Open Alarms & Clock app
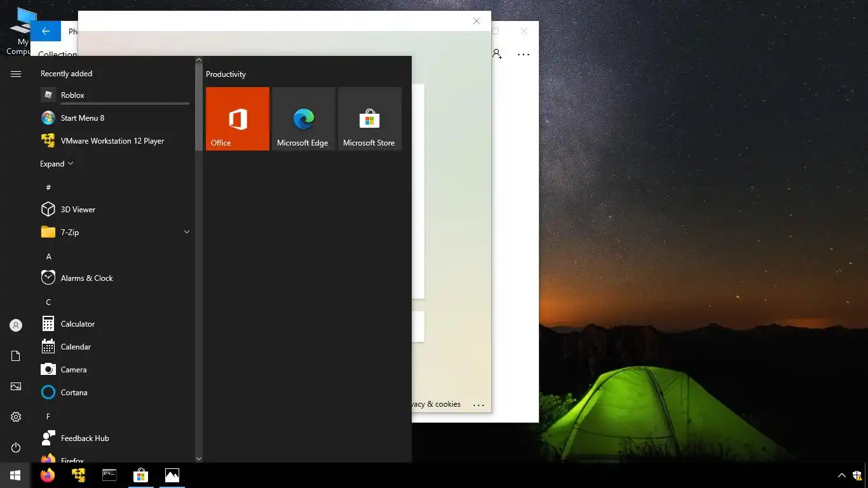Viewport: 868px width, 488px height. click(x=115, y=278)
